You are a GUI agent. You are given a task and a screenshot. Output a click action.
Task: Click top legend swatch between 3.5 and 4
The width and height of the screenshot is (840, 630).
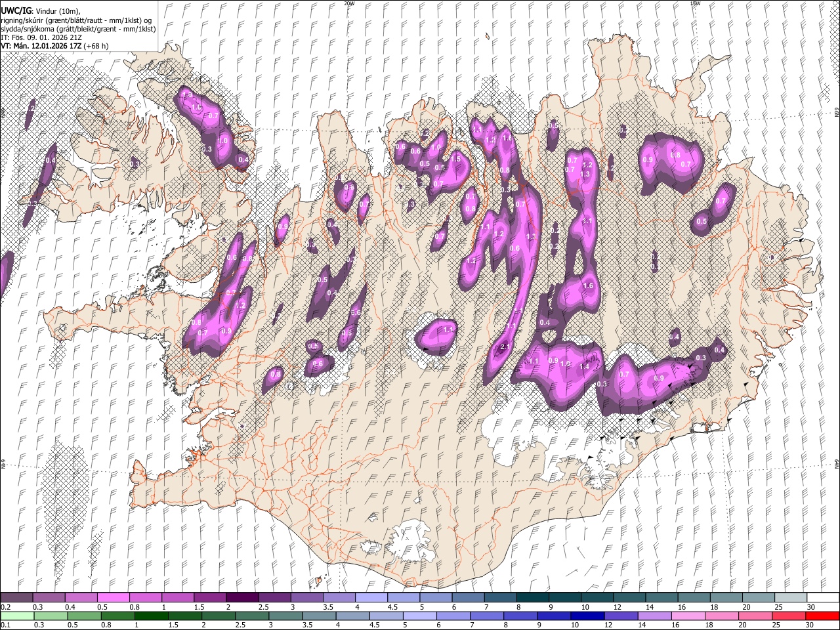[x=339, y=597]
